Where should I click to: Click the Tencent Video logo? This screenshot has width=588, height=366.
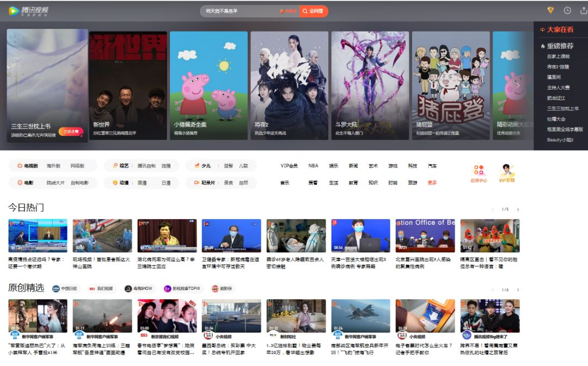pos(28,11)
